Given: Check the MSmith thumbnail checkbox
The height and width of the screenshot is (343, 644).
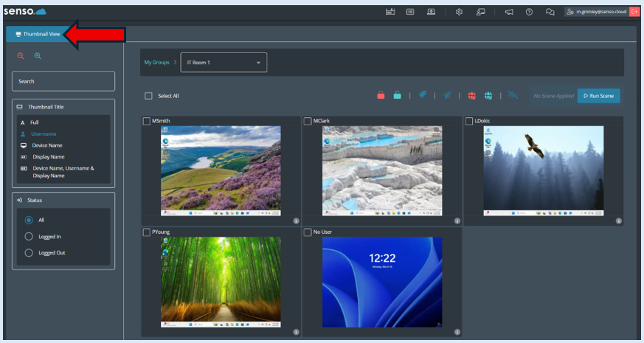Looking at the screenshot, I should [x=146, y=121].
